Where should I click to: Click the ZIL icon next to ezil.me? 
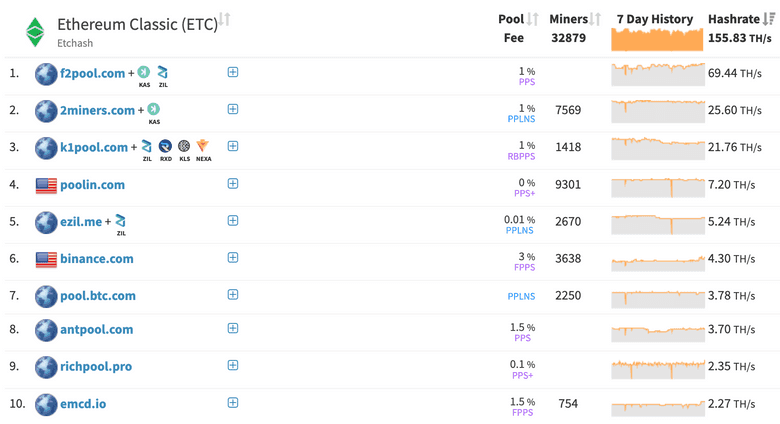tap(121, 220)
